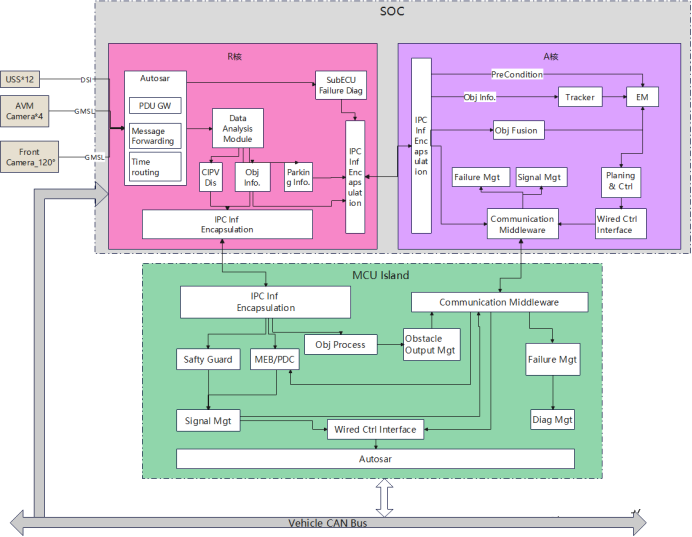692x537 pixels.
Task: Click the Obj Info. label in A核
Action: [x=479, y=97]
